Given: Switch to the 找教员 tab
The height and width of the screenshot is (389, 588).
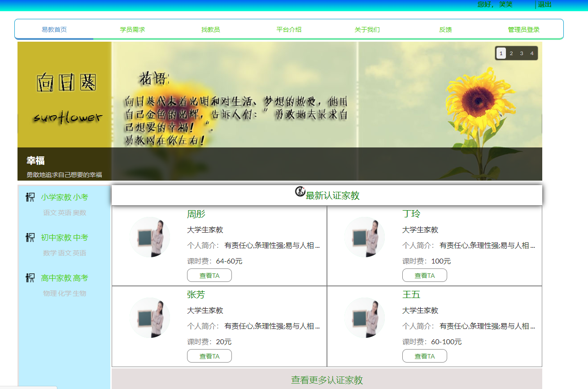Looking at the screenshot, I should click(210, 29).
